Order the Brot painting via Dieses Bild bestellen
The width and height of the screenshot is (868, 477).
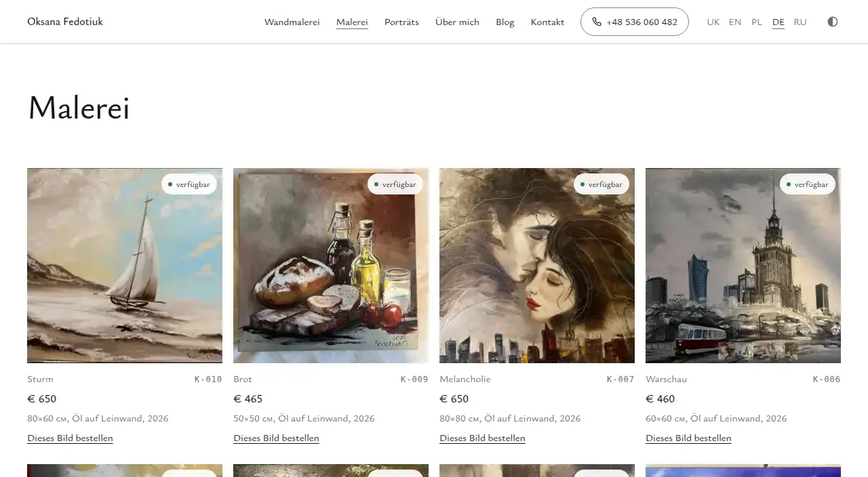[x=276, y=438]
